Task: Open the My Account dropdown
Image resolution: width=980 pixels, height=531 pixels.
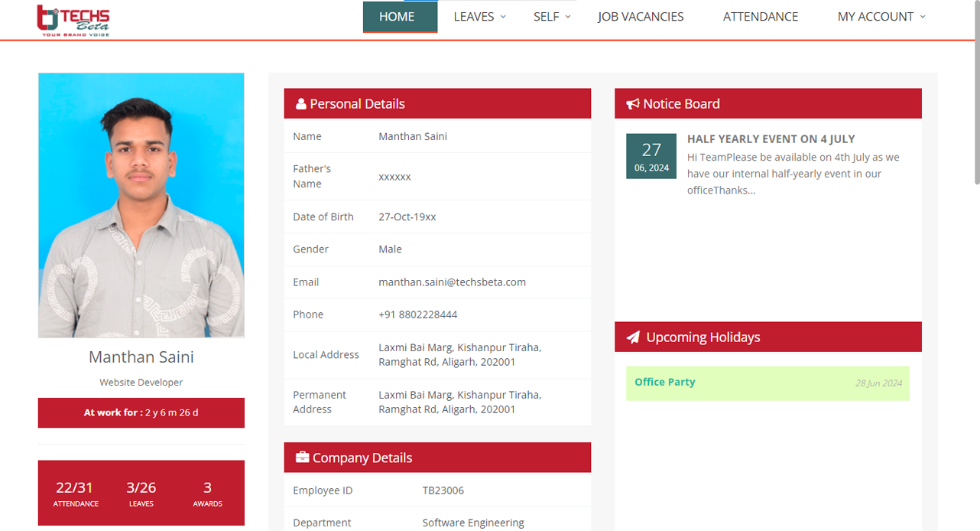Action: click(x=881, y=17)
